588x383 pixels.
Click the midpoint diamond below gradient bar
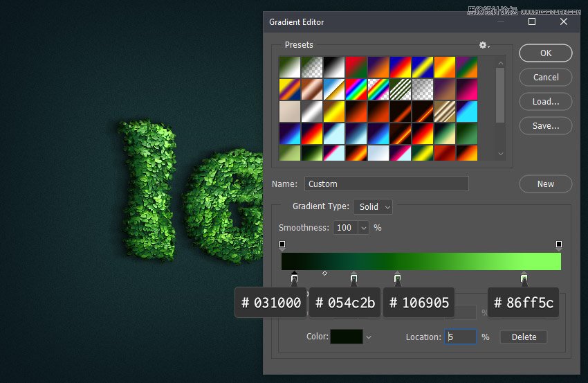click(x=324, y=274)
